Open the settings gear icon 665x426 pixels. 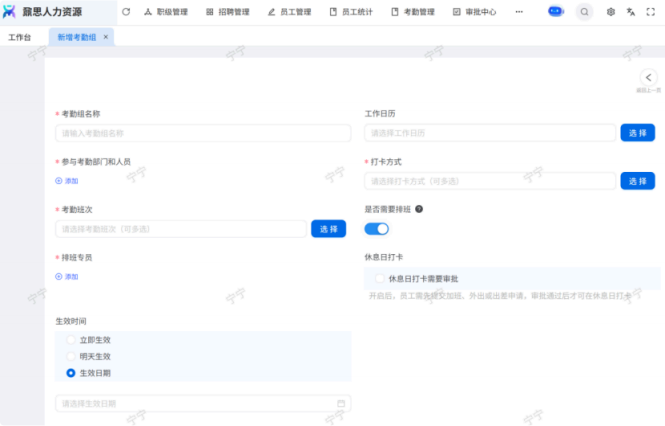click(x=611, y=12)
